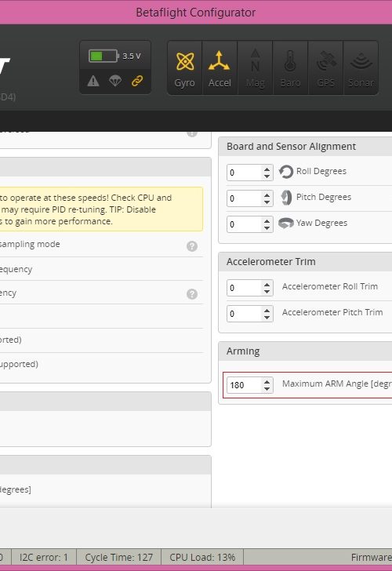
Task: Click the warning triangle status icon
Action: point(93,81)
